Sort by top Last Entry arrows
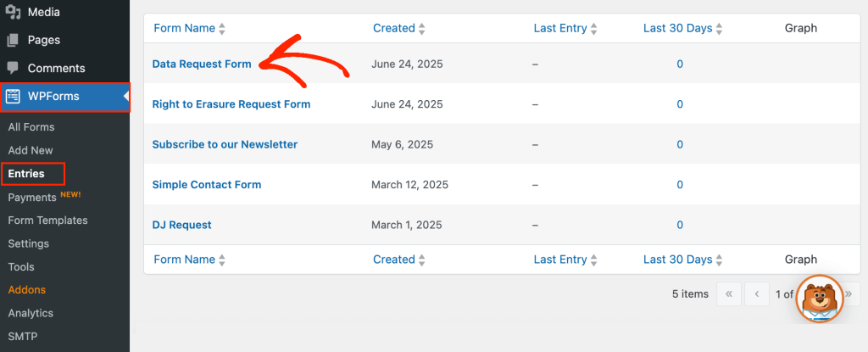The width and height of the screenshot is (868, 352). click(594, 29)
